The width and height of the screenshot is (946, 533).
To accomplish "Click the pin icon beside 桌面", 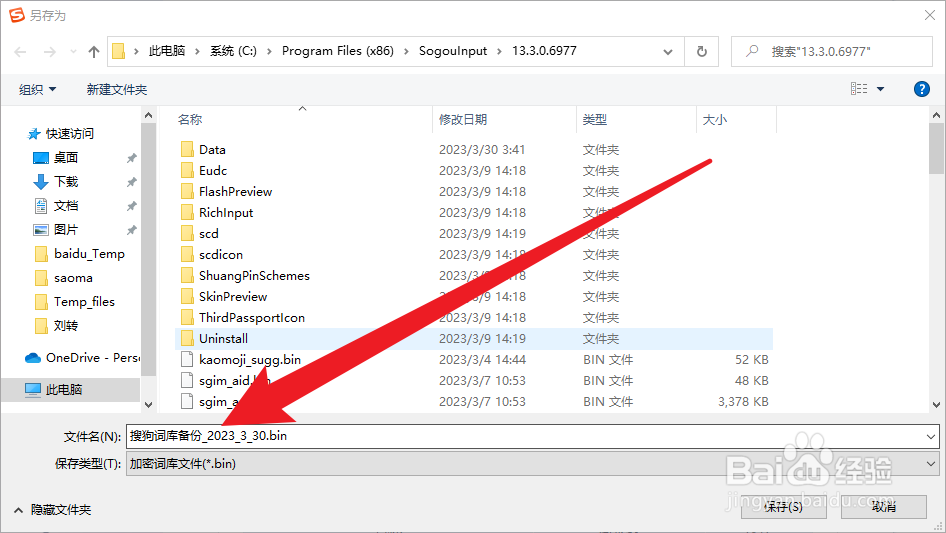I will (131, 158).
